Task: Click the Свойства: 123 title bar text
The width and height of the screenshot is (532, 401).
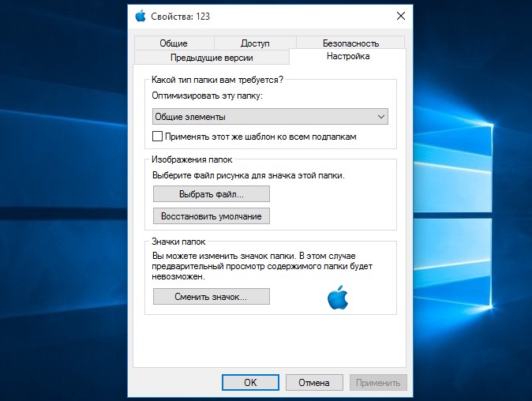Action: (180, 17)
